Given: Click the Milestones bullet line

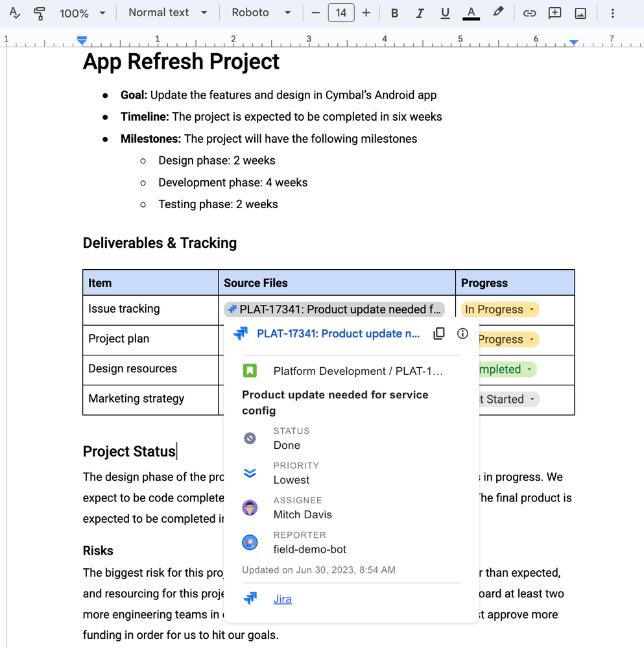Looking at the screenshot, I should 269,139.
